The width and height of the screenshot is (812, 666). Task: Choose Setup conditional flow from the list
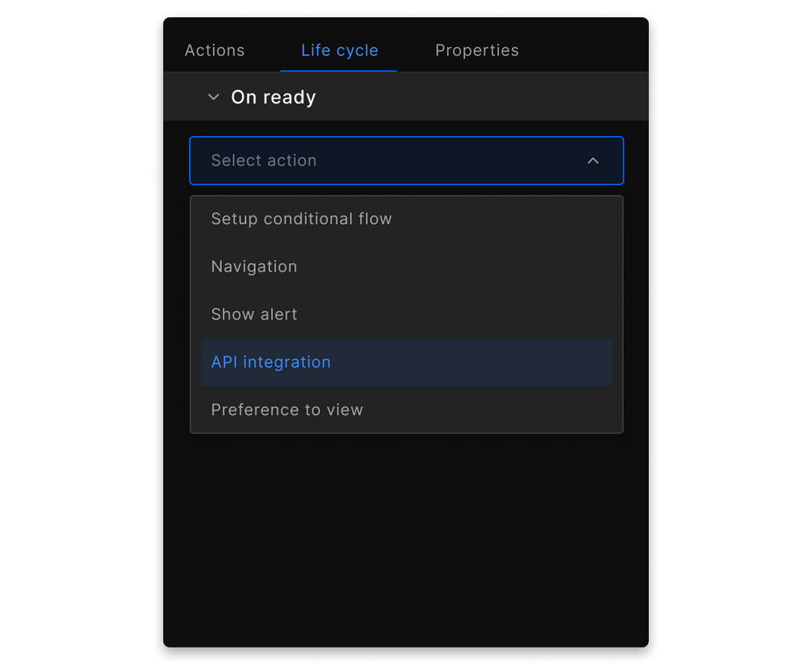pyautogui.click(x=301, y=219)
